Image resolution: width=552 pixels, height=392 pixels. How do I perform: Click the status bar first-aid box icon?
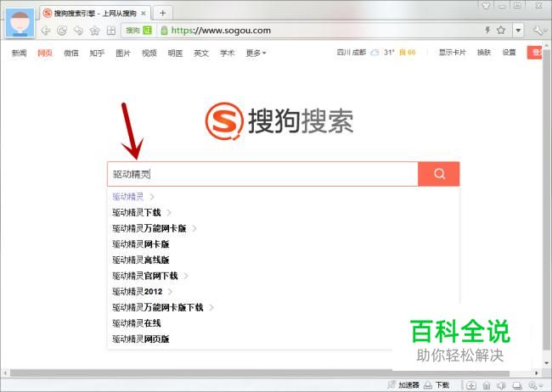(x=471, y=385)
